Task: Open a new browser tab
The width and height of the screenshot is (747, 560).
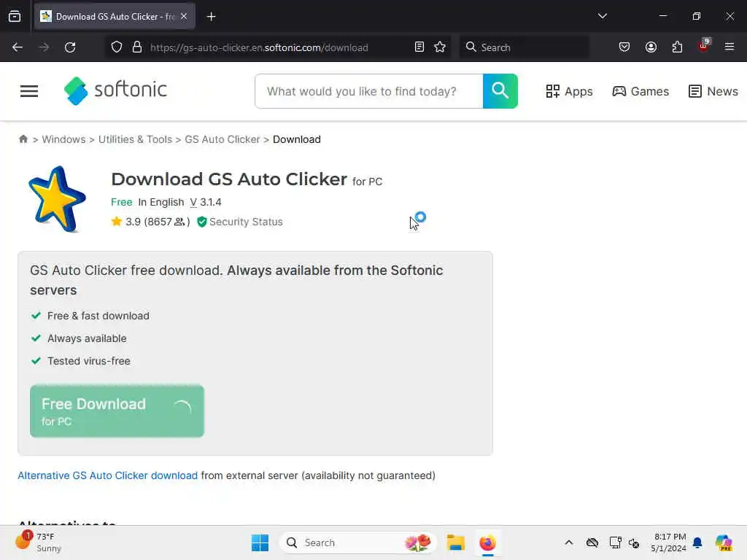Action: coord(211,17)
